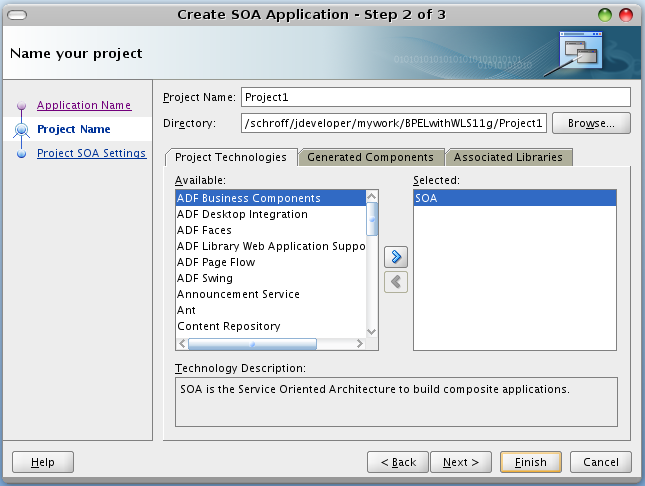
Task: Open the Associated Libraries tab
Action: pos(509,157)
